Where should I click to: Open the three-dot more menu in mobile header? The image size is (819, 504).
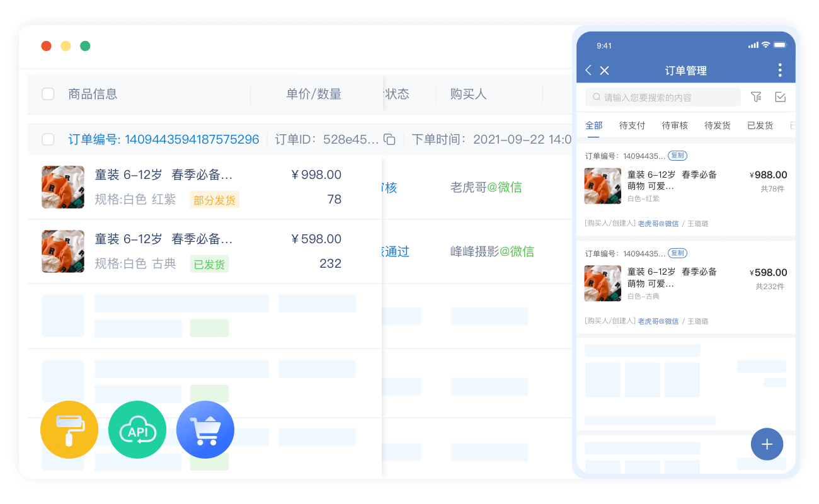[x=780, y=70]
